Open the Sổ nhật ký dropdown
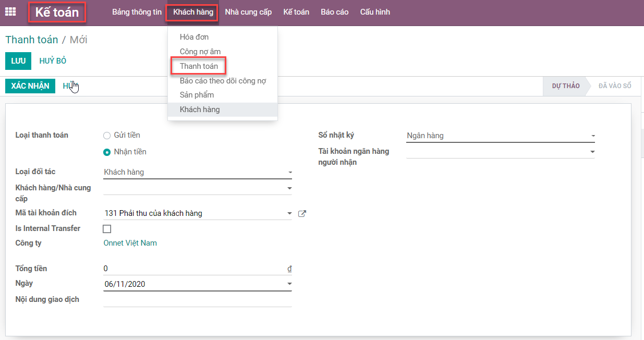The width and height of the screenshot is (644, 340). (x=592, y=136)
